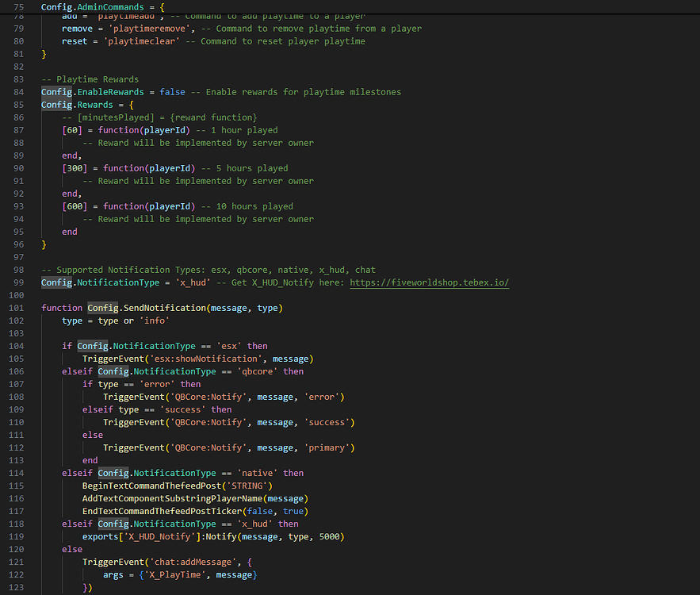This screenshot has height=595, width=700.
Task: Click the 'playtimeremove' command string
Action: pos(142,29)
